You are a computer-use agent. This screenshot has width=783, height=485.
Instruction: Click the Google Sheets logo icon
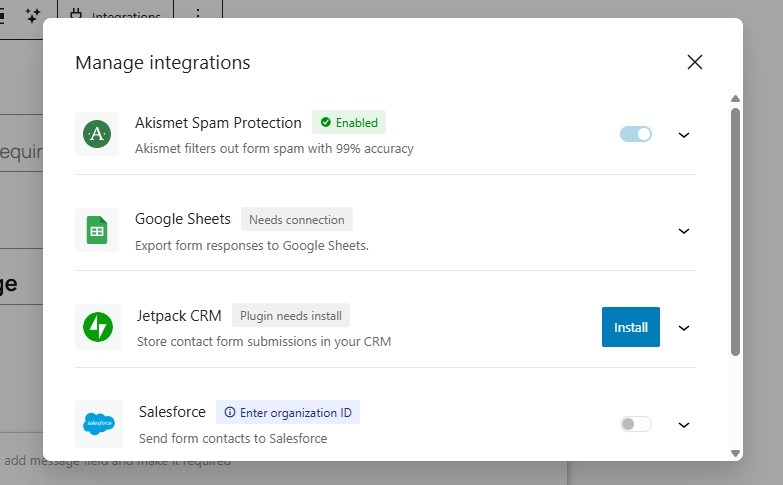[x=97, y=230]
